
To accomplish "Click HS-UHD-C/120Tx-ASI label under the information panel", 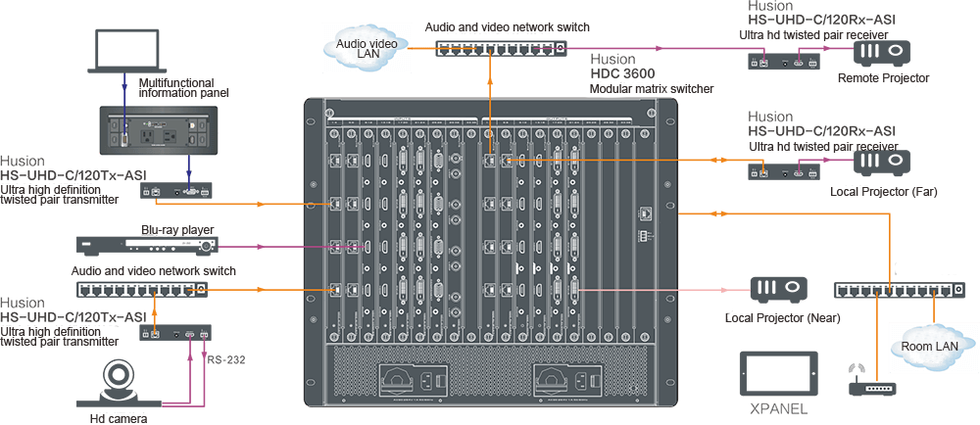I will (73, 176).
